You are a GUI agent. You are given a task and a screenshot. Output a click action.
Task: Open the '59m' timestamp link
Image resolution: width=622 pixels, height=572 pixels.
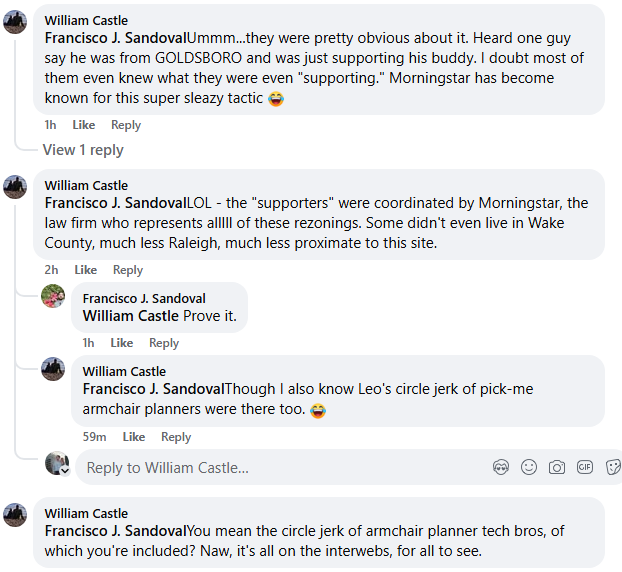coord(92,437)
